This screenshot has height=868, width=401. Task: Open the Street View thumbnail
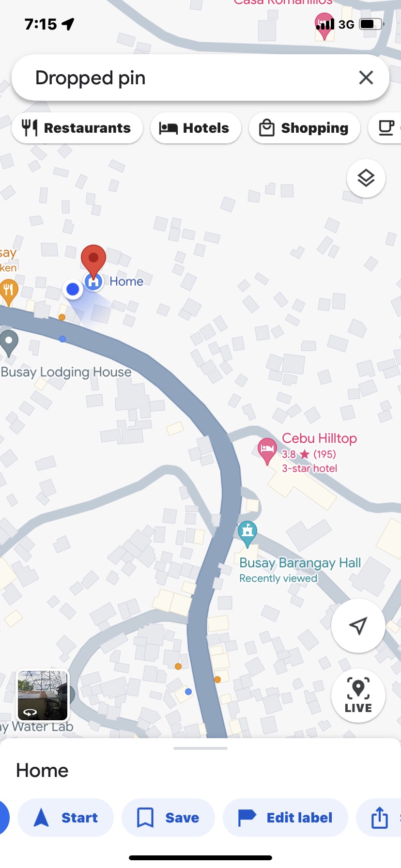(x=43, y=696)
